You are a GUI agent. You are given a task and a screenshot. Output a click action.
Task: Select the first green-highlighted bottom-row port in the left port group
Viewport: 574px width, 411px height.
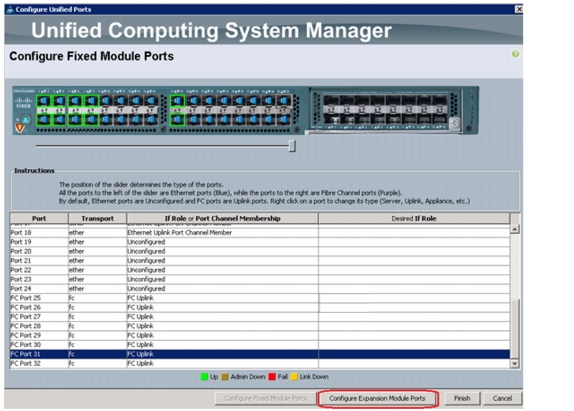[x=44, y=119]
